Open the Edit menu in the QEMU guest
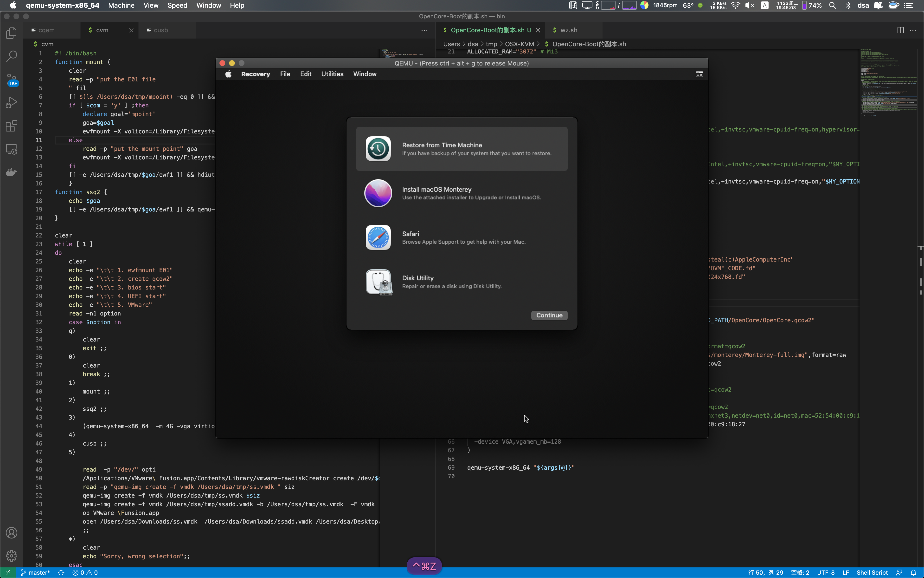 [x=305, y=74]
